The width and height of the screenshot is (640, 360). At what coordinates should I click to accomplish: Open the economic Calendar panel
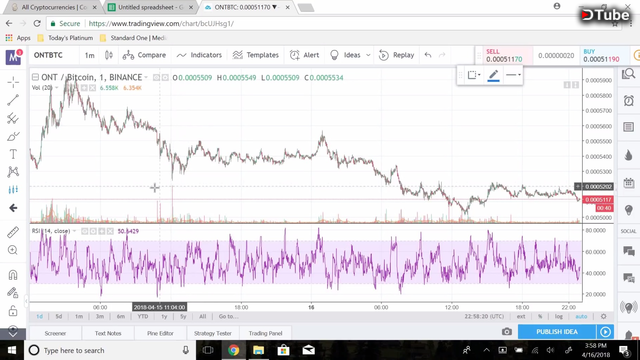[629, 182]
